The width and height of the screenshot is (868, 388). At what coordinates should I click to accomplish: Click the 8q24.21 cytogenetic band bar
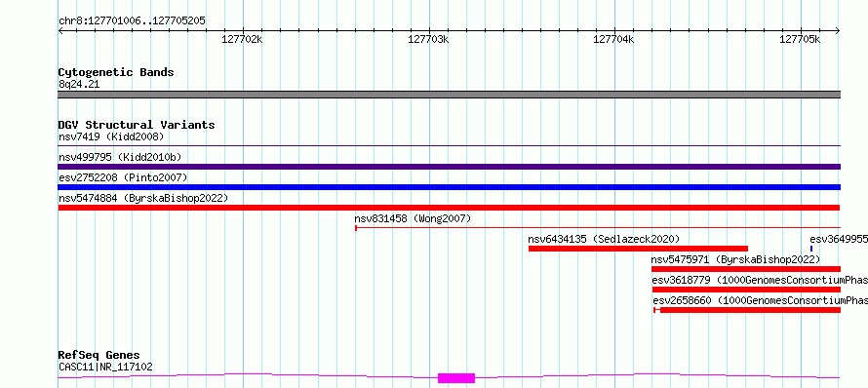449,95
